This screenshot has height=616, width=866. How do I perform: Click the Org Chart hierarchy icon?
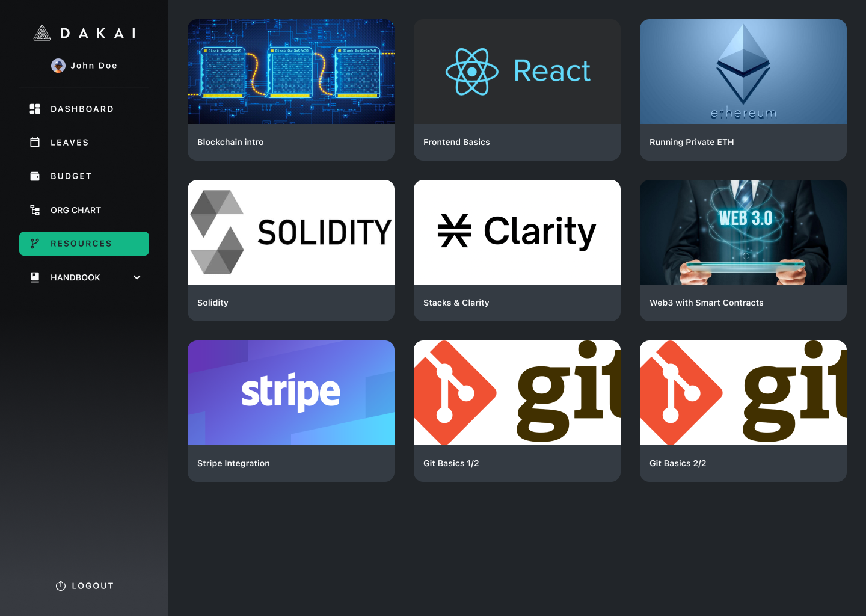click(35, 210)
